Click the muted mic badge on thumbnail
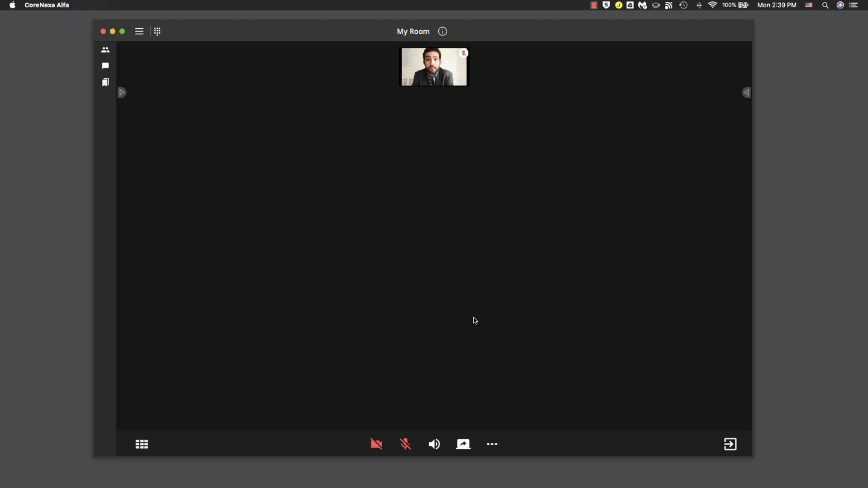Screen dimensions: 868x488 point(464,54)
